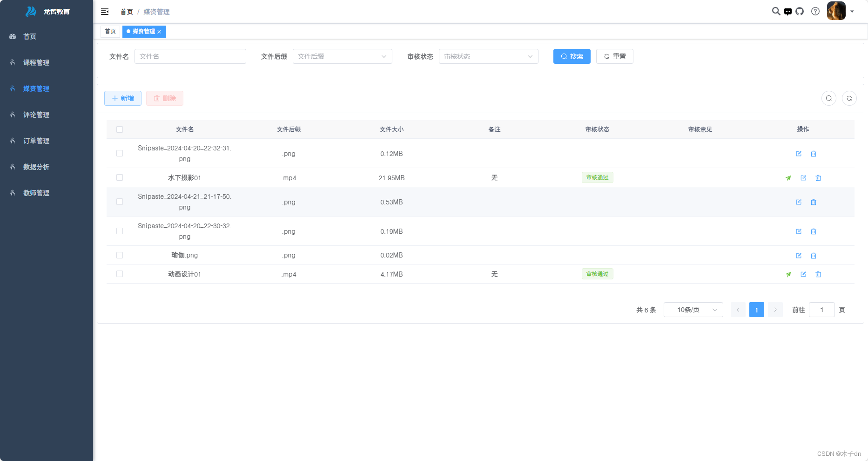Open the chat message bubble icon
868x461 pixels.
(x=787, y=12)
